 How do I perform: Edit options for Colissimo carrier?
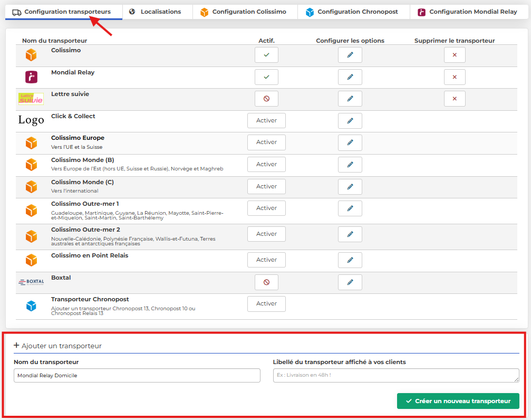click(x=350, y=55)
